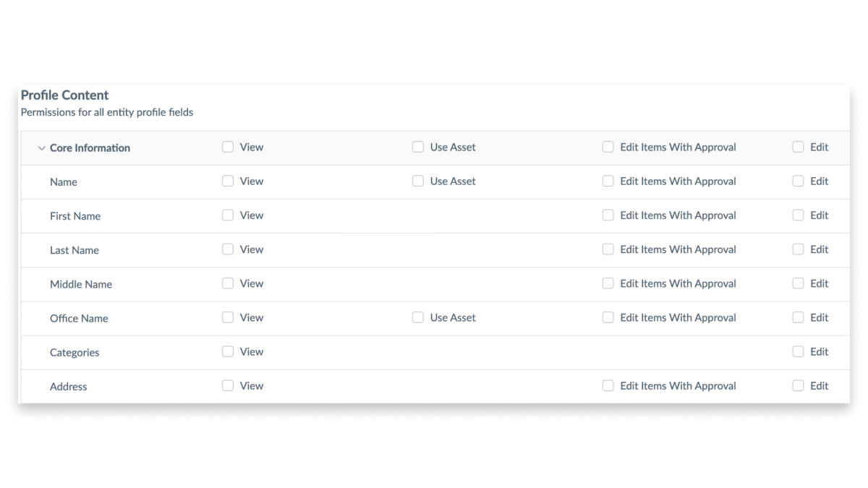
Task: Toggle Edit checkbox for Address
Action: [x=799, y=385]
